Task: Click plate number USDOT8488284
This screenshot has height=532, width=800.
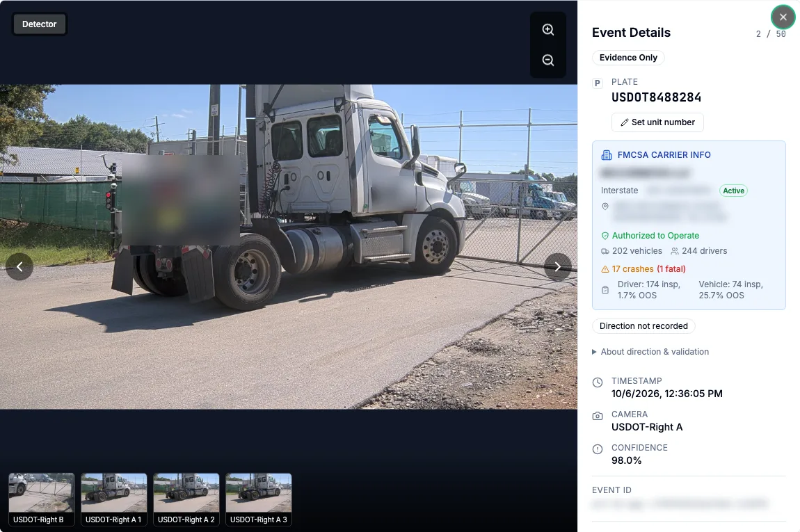Action: (656, 97)
